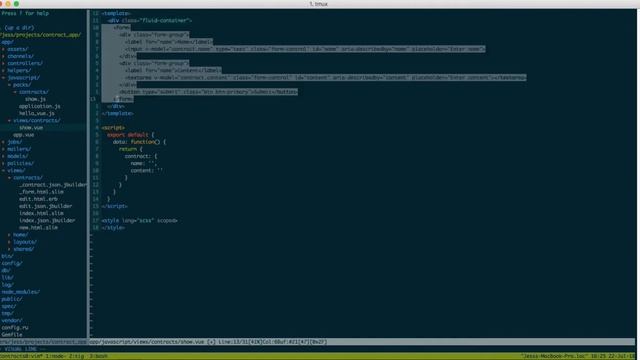Viewport: 640px width, 360px height.
Task: Expand the models/ folder arrow
Action: tap(3, 156)
